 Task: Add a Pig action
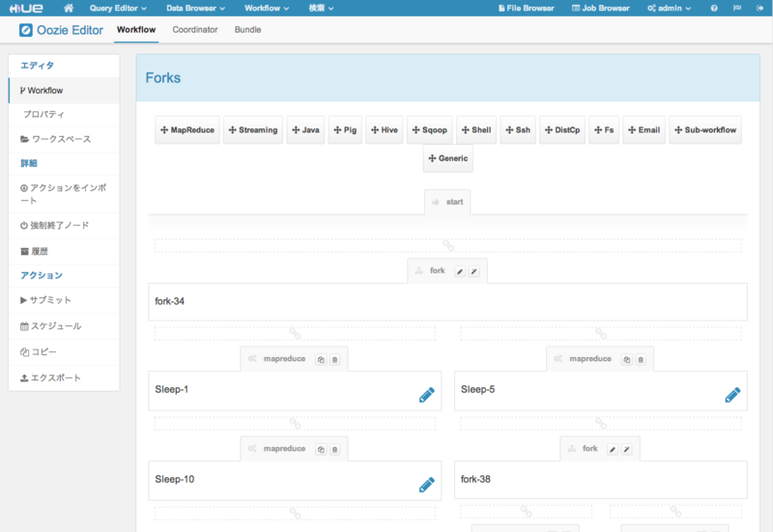click(345, 130)
